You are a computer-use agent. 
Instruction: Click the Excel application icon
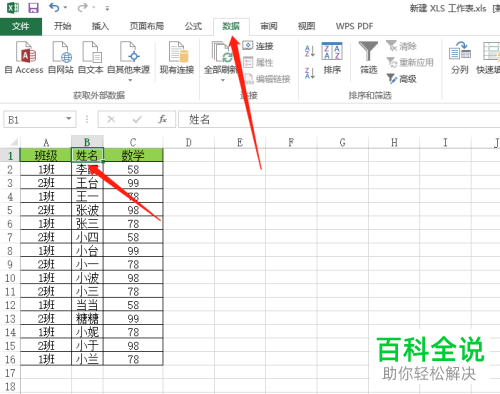13,7
